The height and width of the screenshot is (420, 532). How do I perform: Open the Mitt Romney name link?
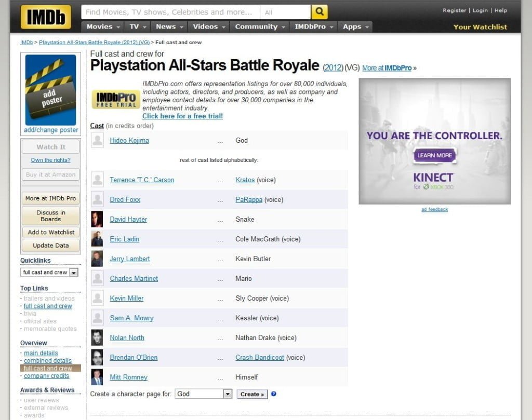[x=129, y=377]
